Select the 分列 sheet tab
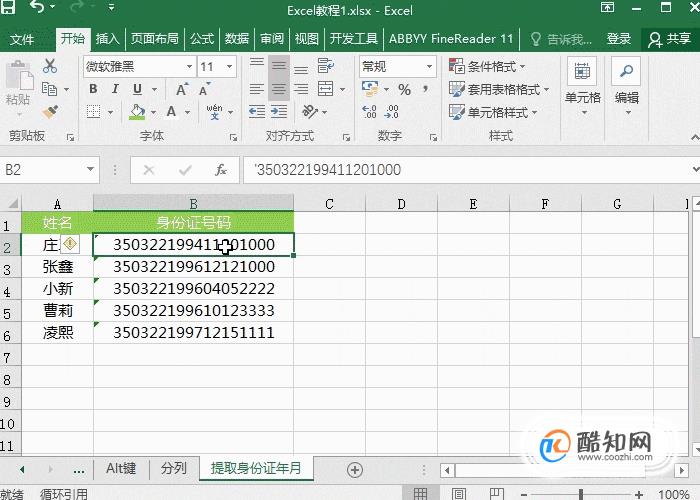 coord(174,468)
